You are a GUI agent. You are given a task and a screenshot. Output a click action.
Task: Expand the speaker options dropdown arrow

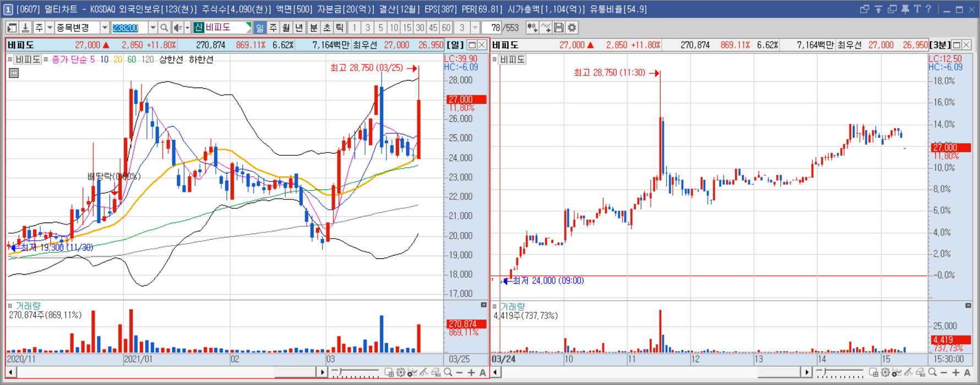pos(187,28)
